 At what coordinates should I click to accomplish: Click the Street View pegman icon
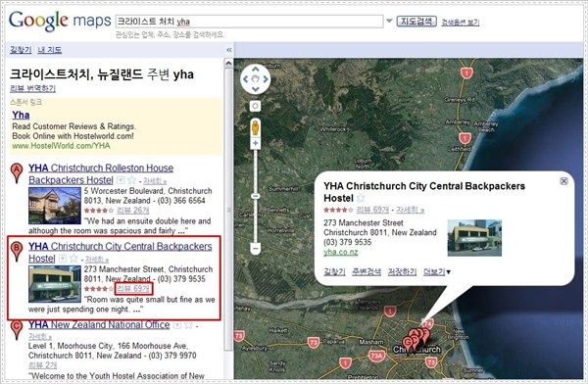point(256,128)
